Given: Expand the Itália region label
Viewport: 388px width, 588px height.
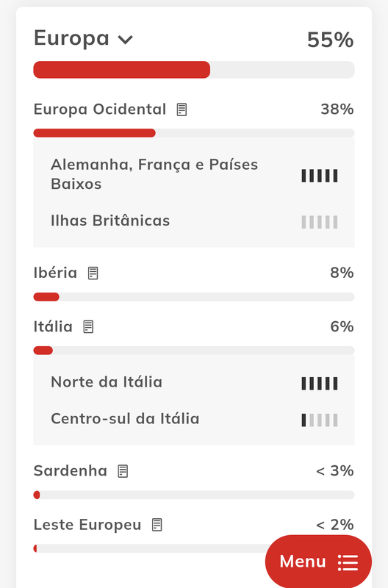Looking at the screenshot, I should pyautogui.click(x=53, y=326).
